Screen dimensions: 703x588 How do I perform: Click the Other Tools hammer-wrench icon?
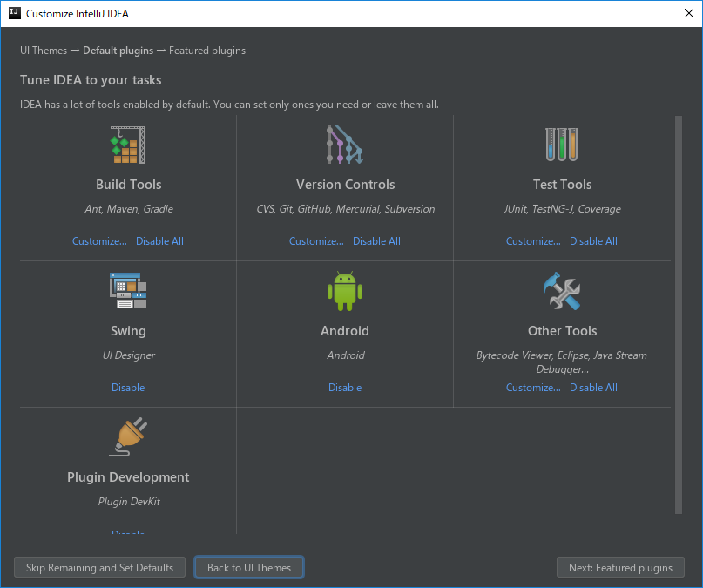[562, 291]
